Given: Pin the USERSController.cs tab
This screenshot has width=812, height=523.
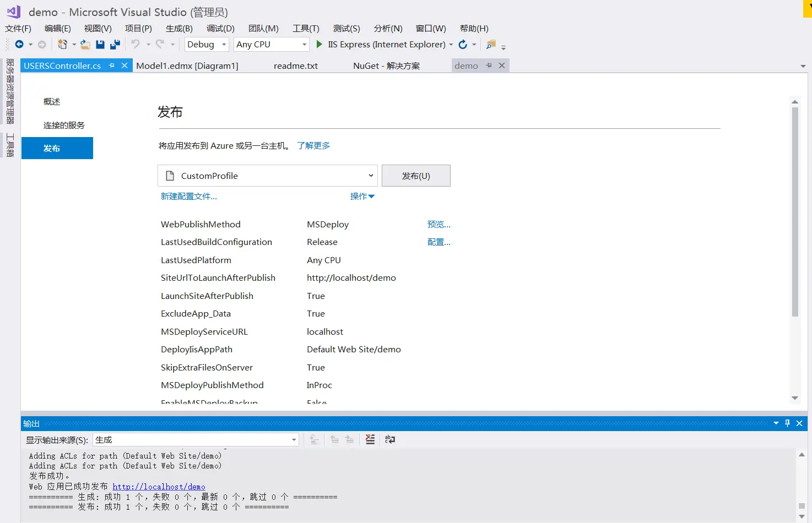Looking at the screenshot, I should [x=112, y=66].
